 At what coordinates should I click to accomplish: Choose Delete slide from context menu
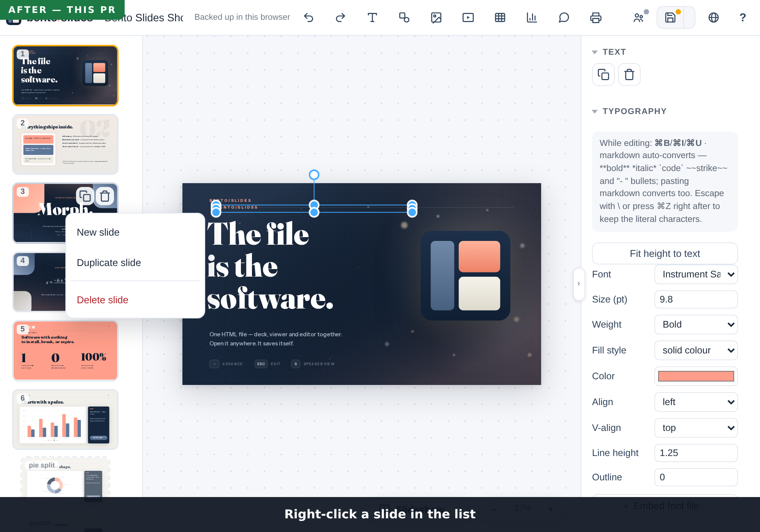pyautogui.click(x=135, y=300)
